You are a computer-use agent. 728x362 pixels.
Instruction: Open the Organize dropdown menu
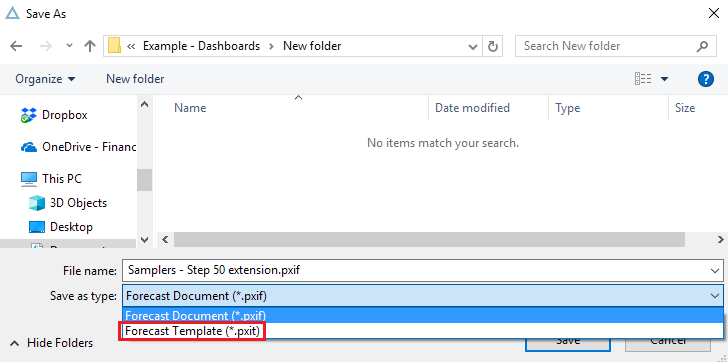click(x=45, y=79)
